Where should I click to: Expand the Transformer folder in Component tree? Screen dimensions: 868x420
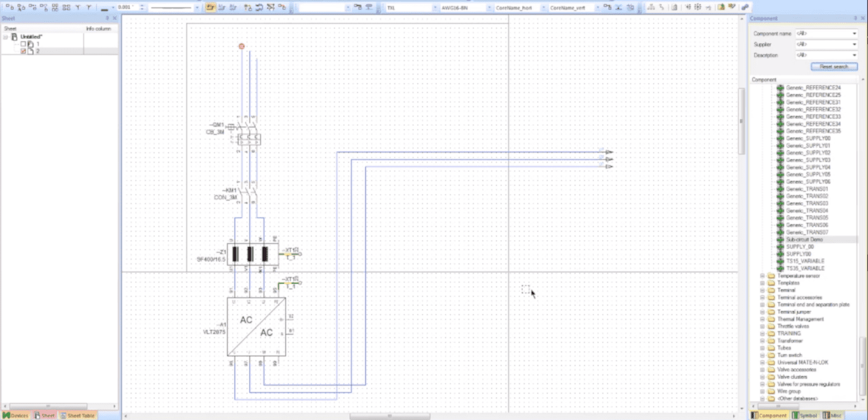click(763, 341)
